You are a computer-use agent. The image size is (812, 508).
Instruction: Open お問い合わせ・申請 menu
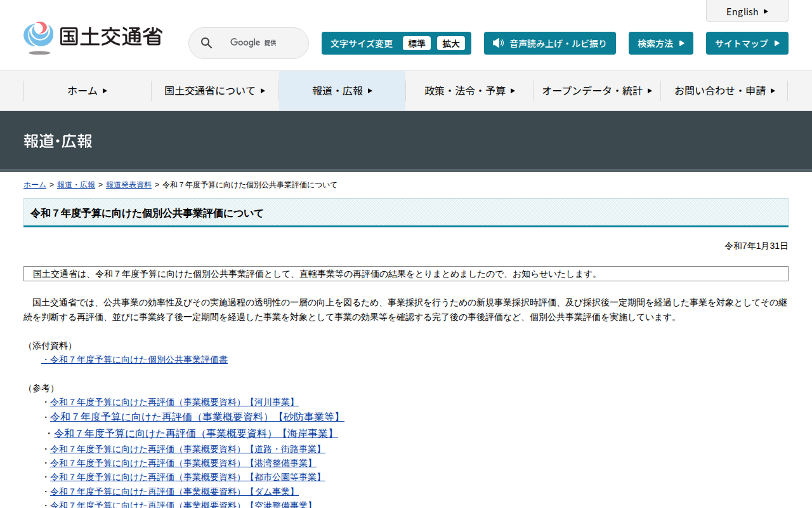pyautogui.click(x=724, y=91)
